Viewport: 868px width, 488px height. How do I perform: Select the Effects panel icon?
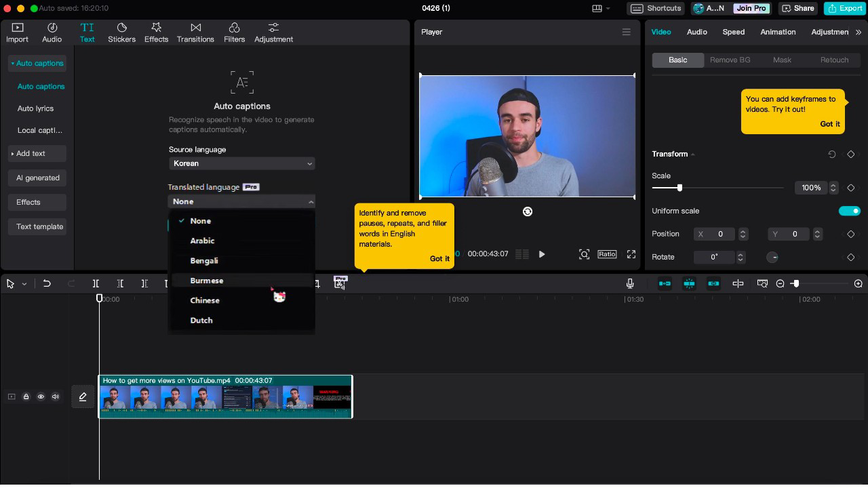(156, 30)
